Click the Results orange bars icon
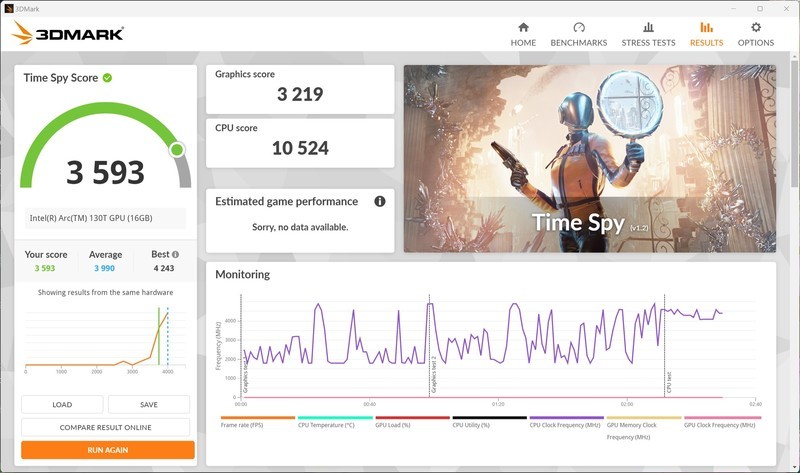Image resolution: width=800 pixels, height=473 pixels. 706,27
